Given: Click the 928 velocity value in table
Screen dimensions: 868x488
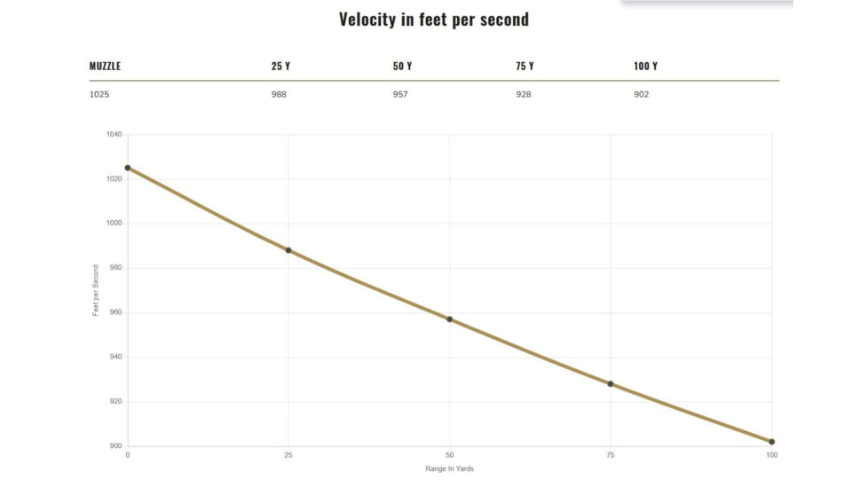Looking at the screenshot, I should pos(523,94).
